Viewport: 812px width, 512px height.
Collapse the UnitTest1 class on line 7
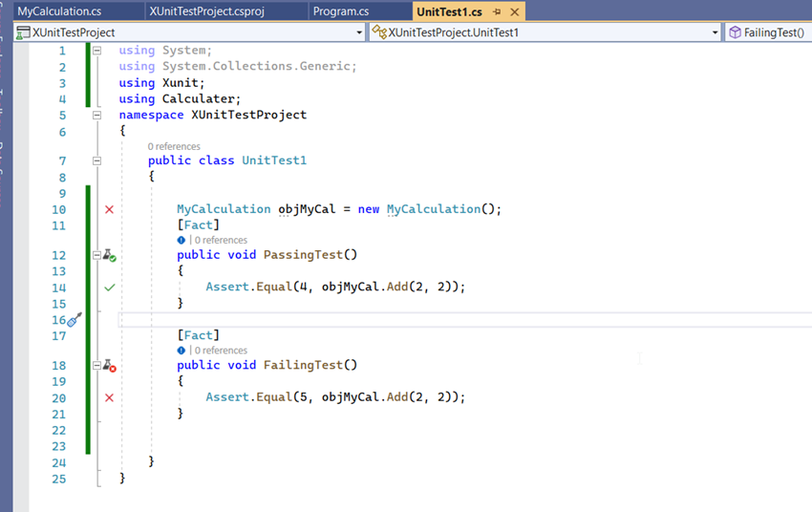point(96,161)
